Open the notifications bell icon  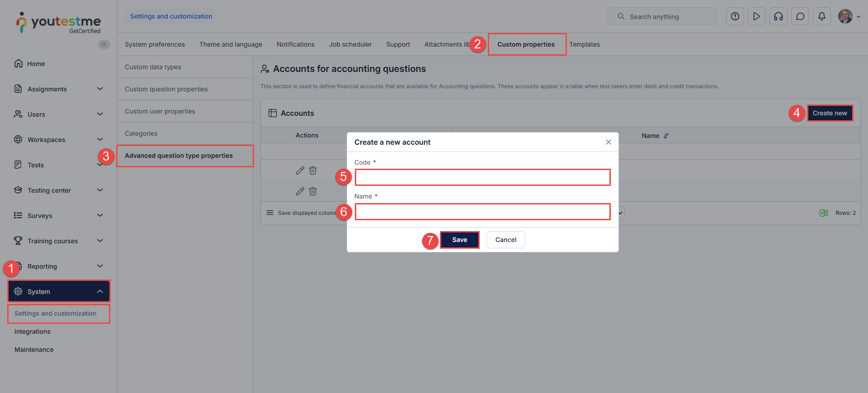point(821,17)
